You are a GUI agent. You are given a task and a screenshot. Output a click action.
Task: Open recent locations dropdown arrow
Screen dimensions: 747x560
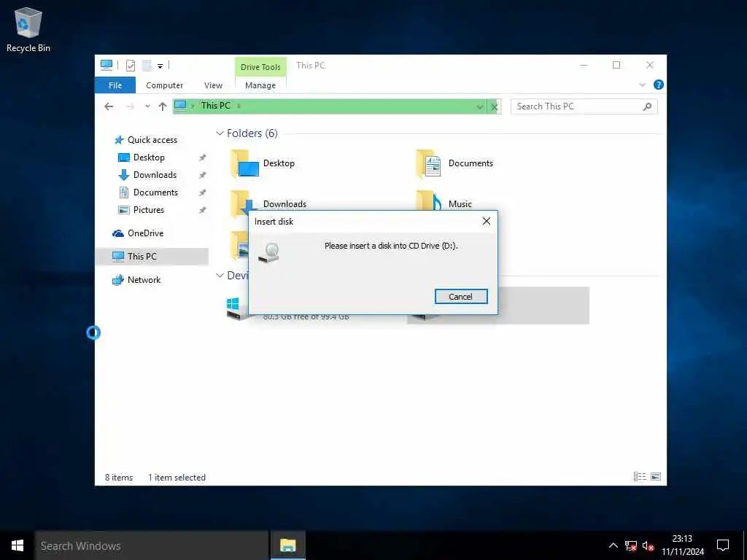[x=147, y=106]
